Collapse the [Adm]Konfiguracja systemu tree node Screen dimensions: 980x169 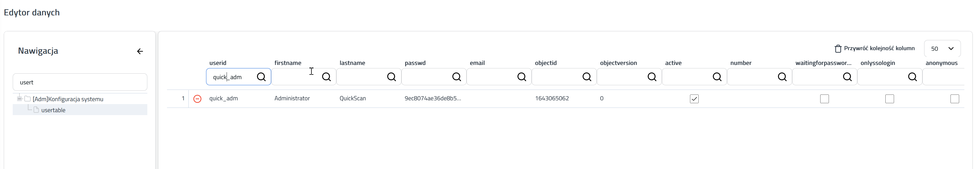(19, 99)
